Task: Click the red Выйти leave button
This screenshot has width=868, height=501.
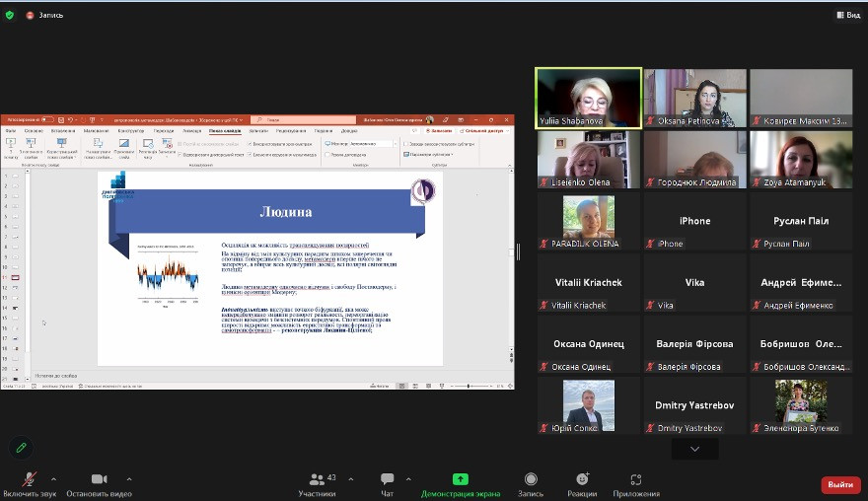Action: 840,484
